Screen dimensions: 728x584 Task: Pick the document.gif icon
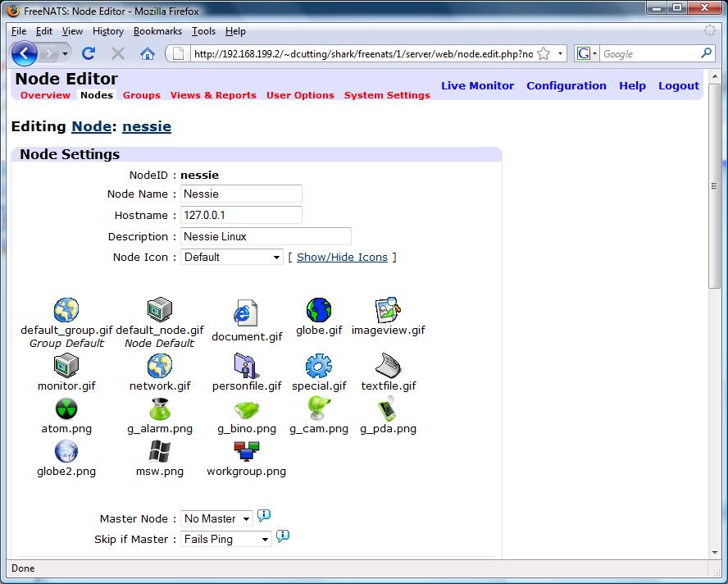[246, 313]
